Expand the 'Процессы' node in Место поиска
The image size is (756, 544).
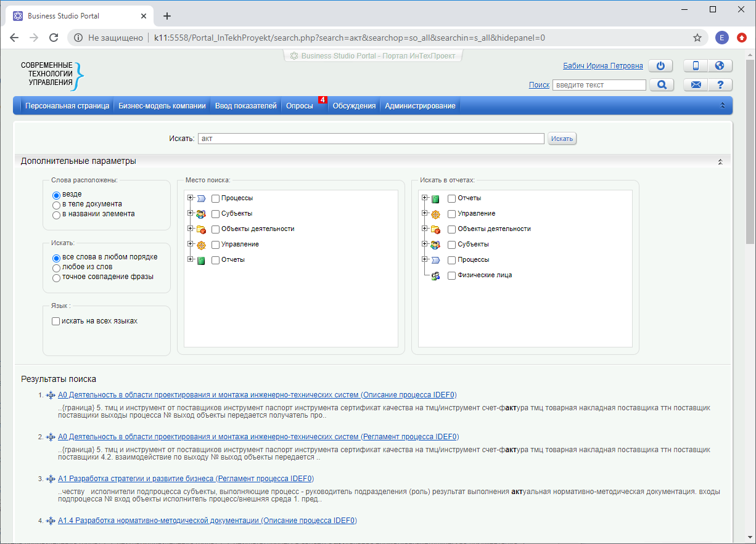(191, 198)
